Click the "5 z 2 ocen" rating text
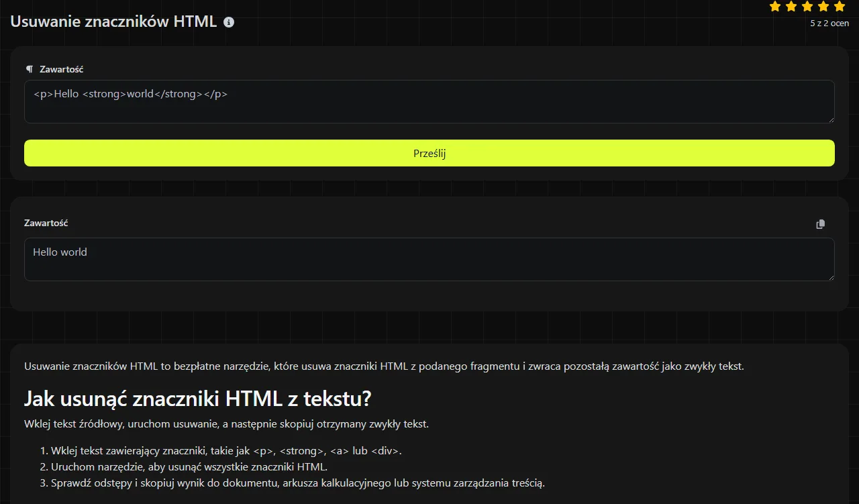Viewport: 859px width, 504px height. [829, 23]
